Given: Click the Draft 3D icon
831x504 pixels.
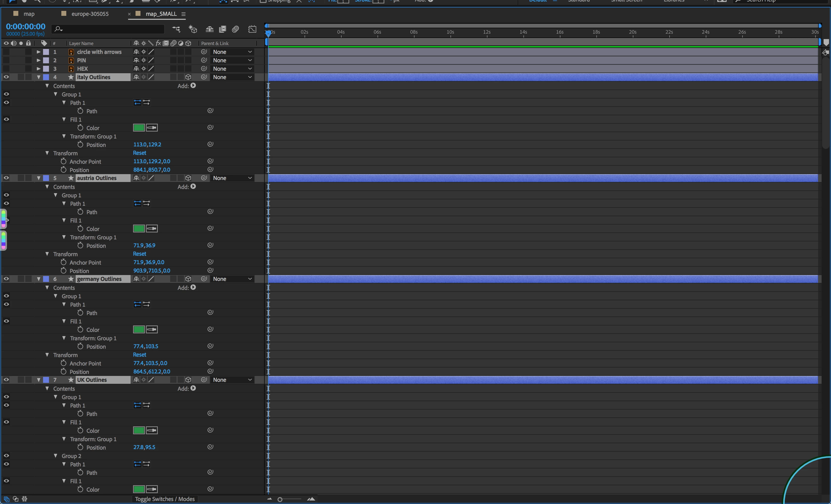Looking at the screenshot, I should click(193, 29).
